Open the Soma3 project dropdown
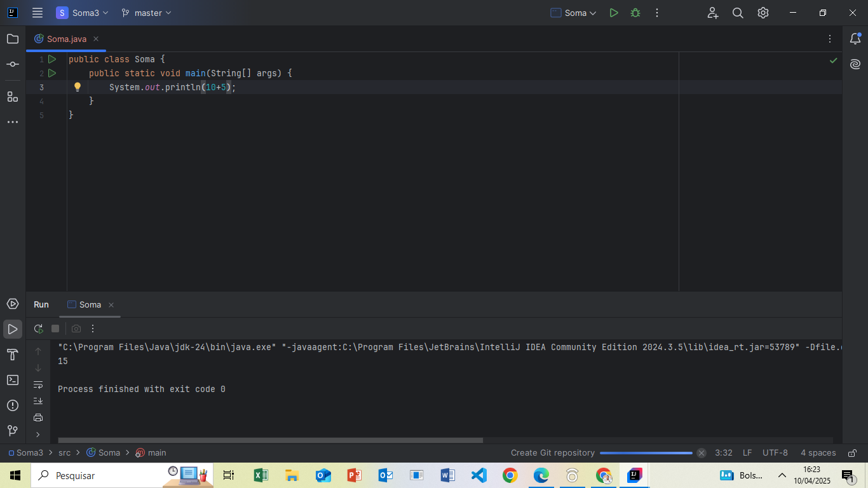Screen dimensions: 868x488 click(82, 13)
